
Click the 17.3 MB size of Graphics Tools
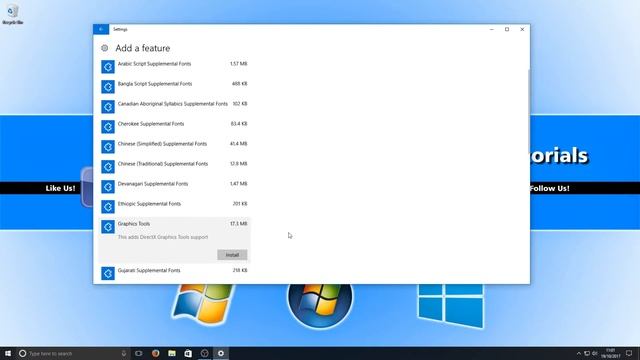pos(239,224)
